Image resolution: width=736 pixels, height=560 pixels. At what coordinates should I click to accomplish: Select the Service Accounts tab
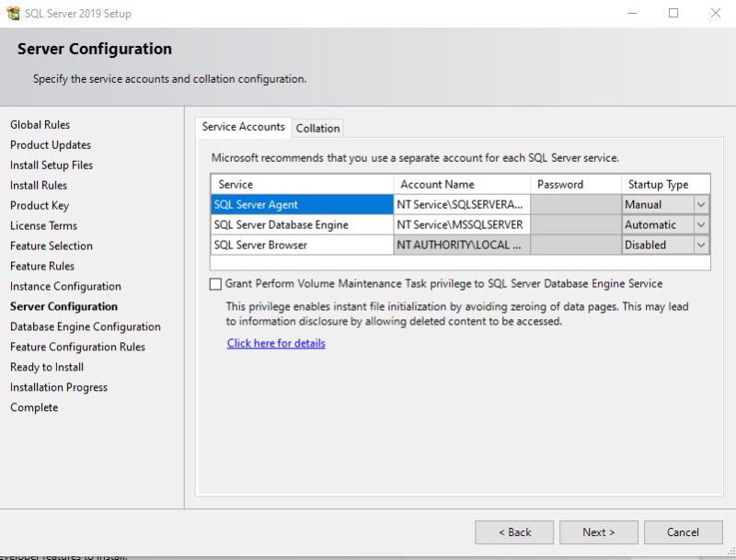coord(241,128)
